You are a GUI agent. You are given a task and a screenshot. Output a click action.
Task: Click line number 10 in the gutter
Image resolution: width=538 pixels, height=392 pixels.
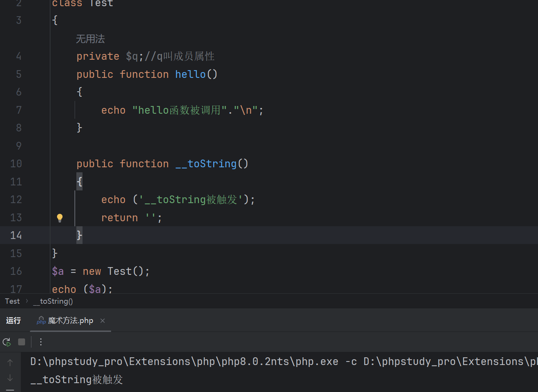pos(16,163)
